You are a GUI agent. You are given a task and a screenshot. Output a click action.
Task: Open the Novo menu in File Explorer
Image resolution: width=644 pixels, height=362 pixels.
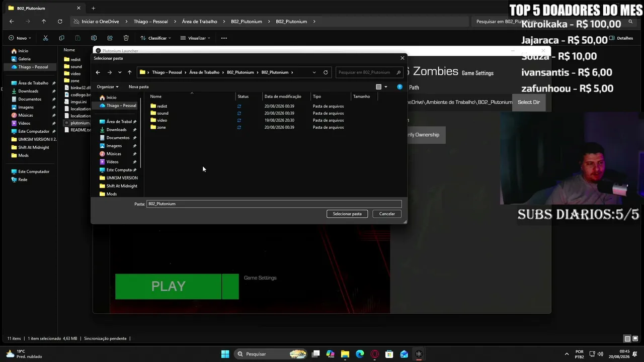[x=20, y=38]
